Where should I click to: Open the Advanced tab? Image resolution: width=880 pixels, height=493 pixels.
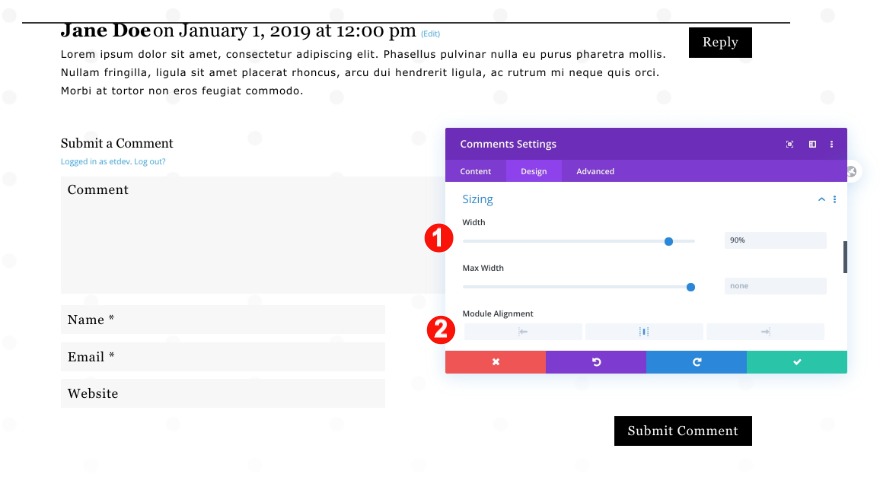click(x=595, y=172)
